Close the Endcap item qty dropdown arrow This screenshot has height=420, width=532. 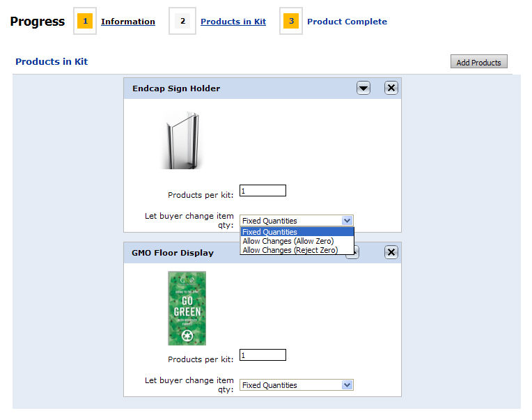(347, 221)
